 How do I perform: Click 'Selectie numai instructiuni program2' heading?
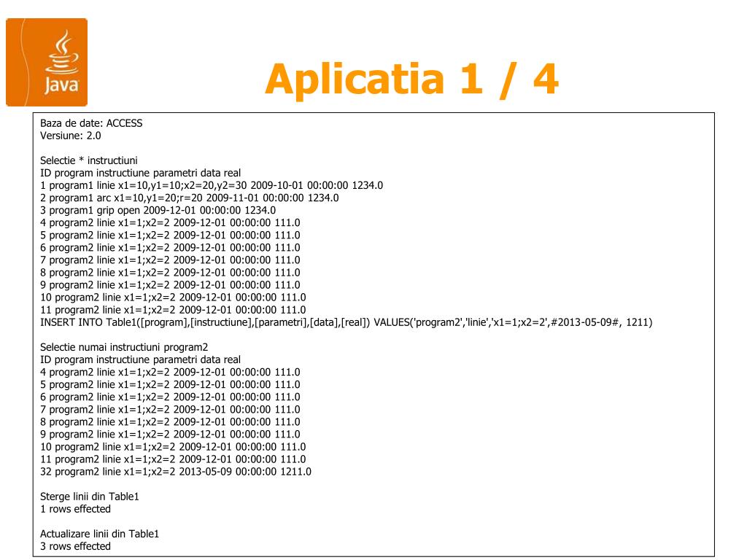(124, 347)
